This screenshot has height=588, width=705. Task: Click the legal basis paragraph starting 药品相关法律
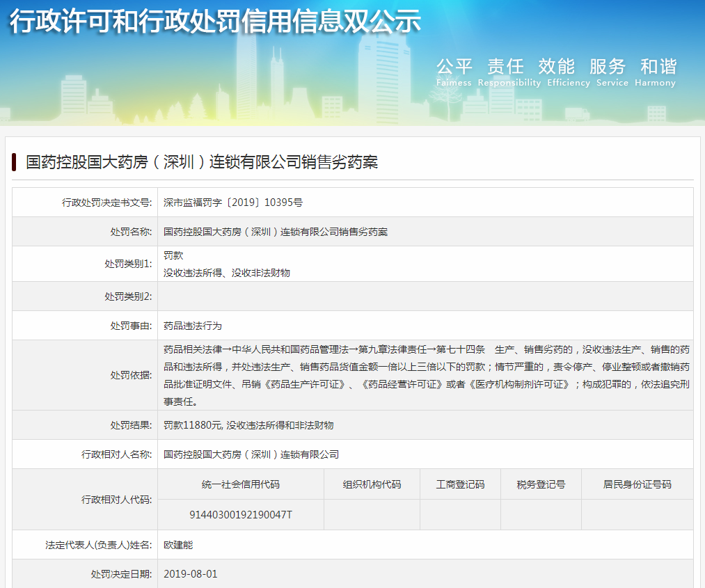[426, 375]
